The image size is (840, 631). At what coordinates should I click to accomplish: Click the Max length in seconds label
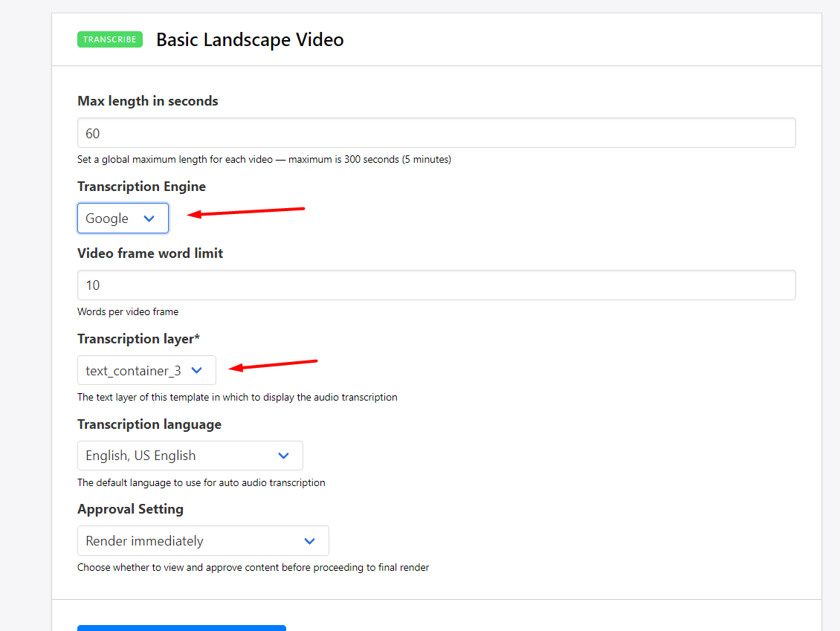[148, 101]
